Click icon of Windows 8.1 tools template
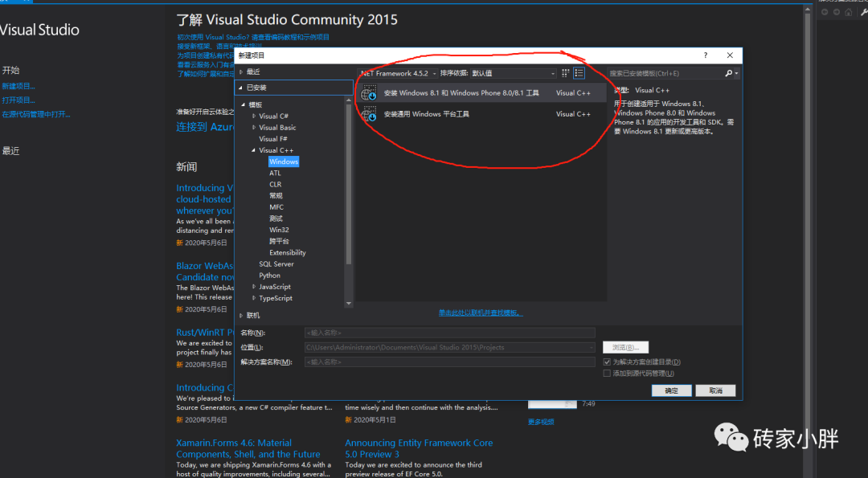 [369, 93]
